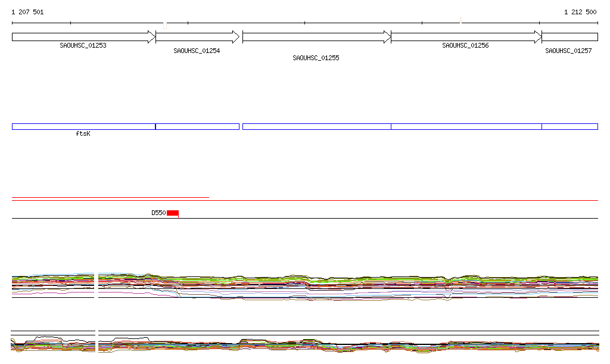Select the SAOUHSC_01256 gene arrow
The image size is (610, 364).
(466, 37)
